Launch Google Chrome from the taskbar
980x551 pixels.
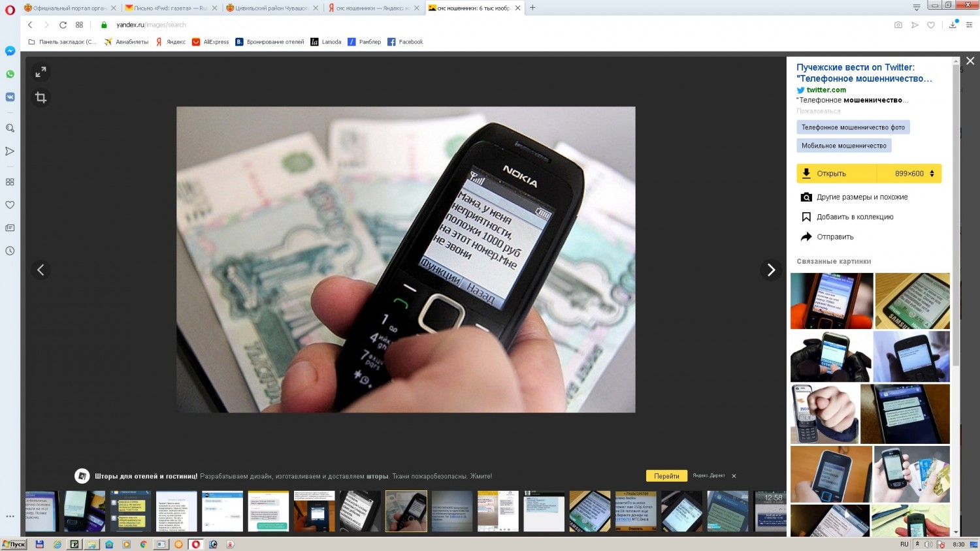coord(143,544)
